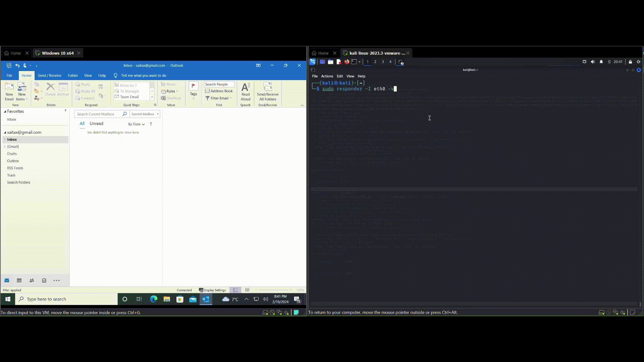
Task: Click the Tags flag button
Action: [x=194, y=90]
